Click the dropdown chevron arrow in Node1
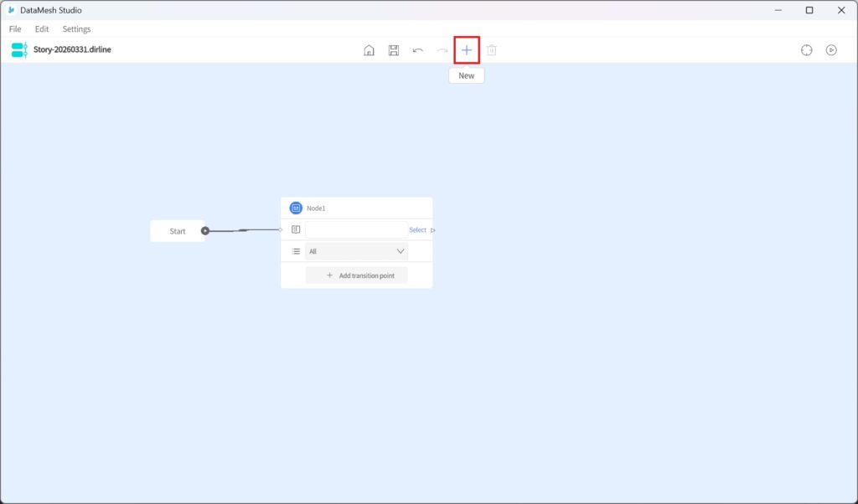The width and height of the screenshot is (858, 504). point(400,251)
